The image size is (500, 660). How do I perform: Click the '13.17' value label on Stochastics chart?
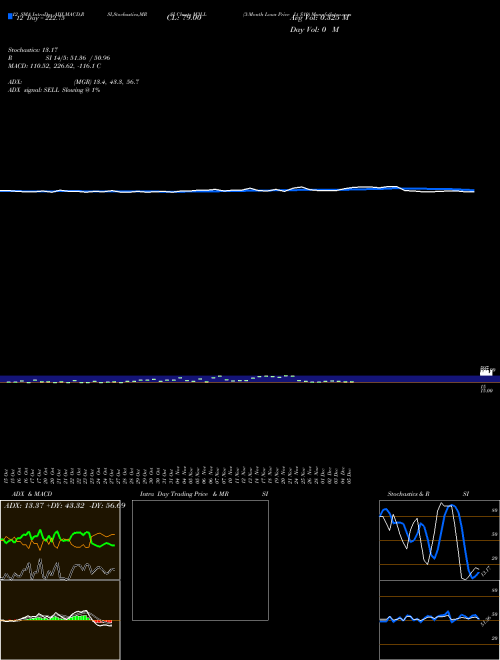(485, 572)
